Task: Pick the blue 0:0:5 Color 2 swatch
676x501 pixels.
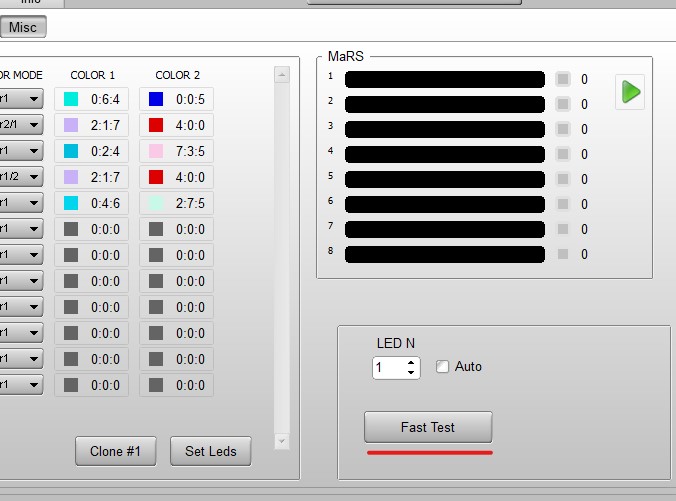Action: tap(156, 99)
